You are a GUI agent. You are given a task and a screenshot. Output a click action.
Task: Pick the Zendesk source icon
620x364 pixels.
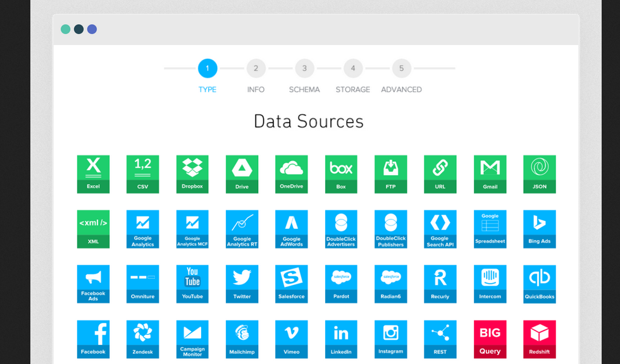[142, 339]
